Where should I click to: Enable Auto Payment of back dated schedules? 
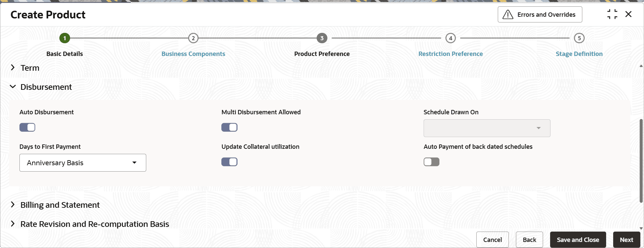[432, 162]
